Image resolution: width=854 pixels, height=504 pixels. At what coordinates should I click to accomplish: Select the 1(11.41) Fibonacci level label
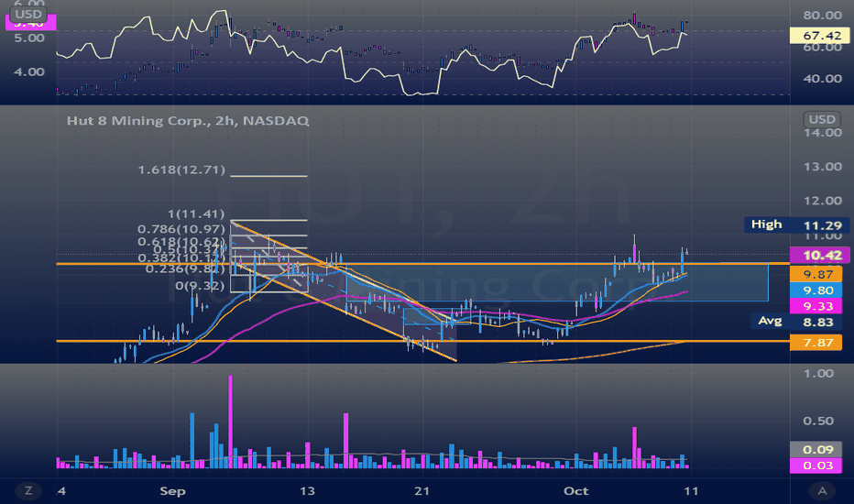point(196,214)
